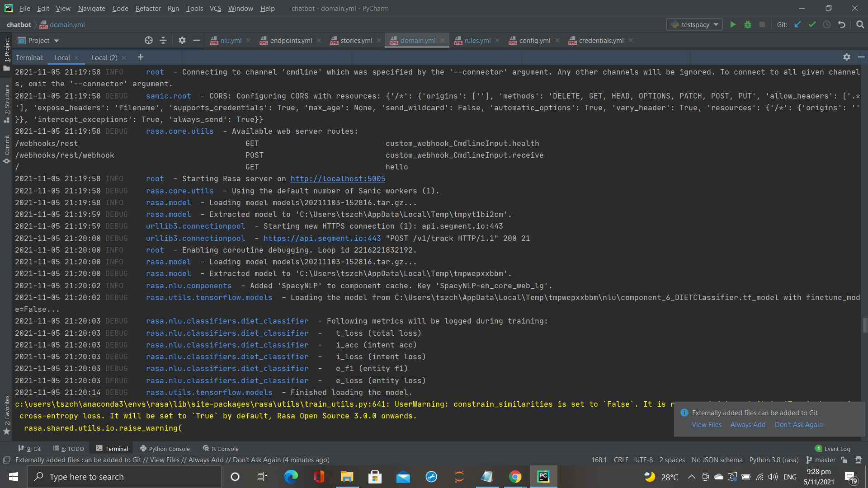Open terminal settings gear icon
Screen dimensions: 868x488
[x=846, y=57]
